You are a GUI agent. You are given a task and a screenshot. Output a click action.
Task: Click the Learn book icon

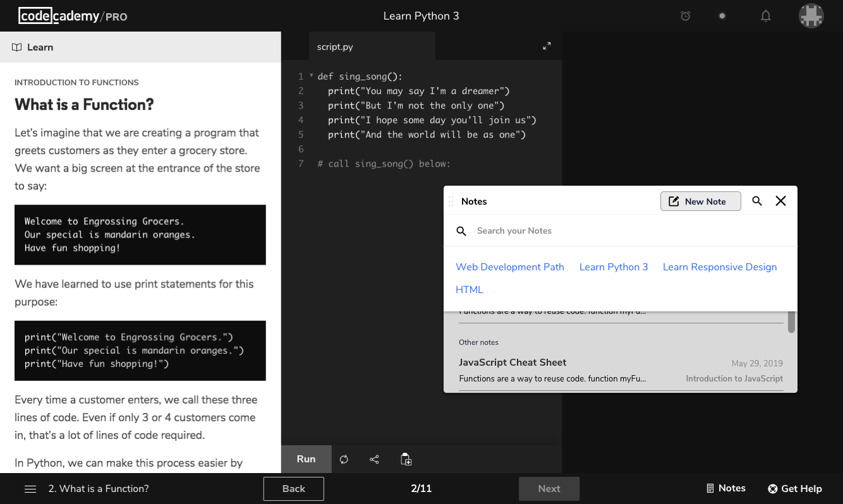click(x=17, y=47)
